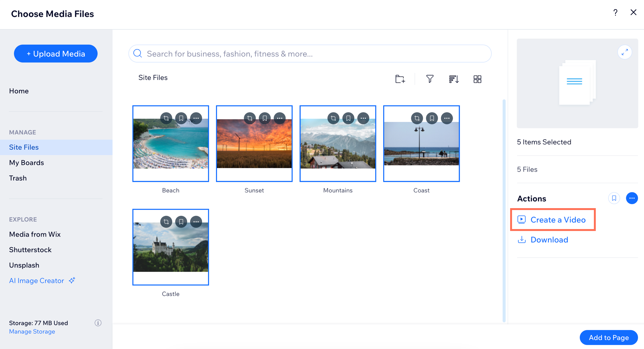This screenshot has height=349, width=644.
Task: Toggle selection on the Sunset image
Action: 254,143
